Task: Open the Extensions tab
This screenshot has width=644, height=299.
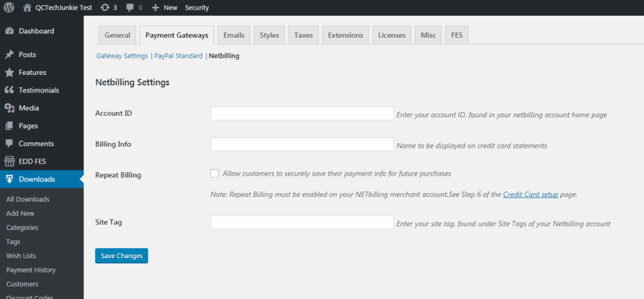Action: point(345,35)
